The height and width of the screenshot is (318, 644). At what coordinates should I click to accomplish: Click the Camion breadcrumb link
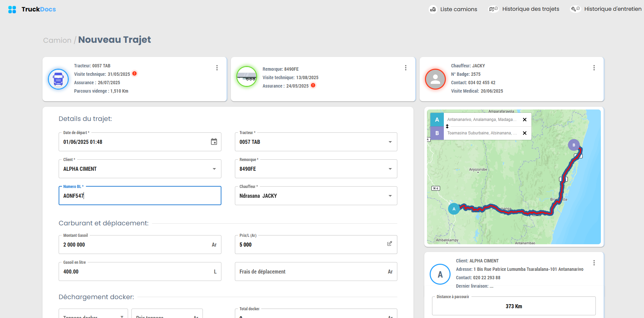(57, 40)
